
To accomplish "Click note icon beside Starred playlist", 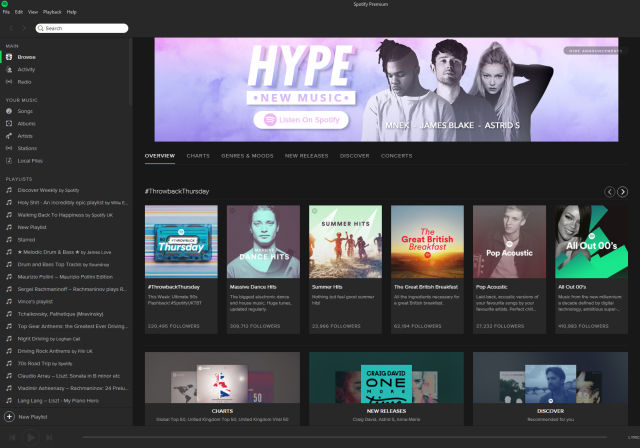I will 9,240.
